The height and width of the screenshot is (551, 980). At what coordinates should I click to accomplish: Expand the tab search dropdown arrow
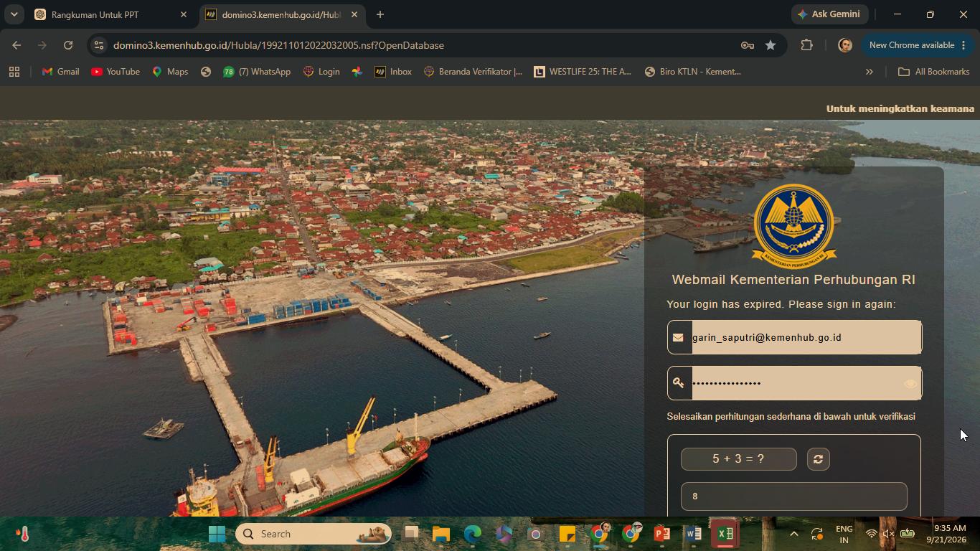14,14
